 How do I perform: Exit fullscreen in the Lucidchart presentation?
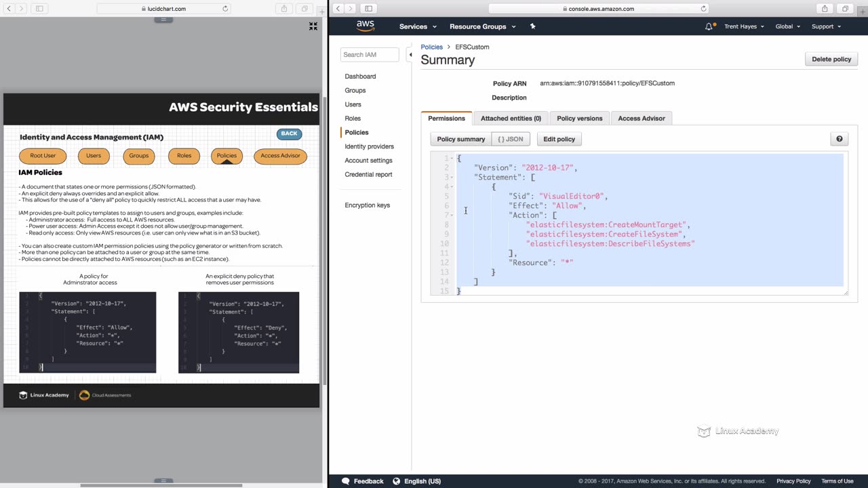[313, 26]
